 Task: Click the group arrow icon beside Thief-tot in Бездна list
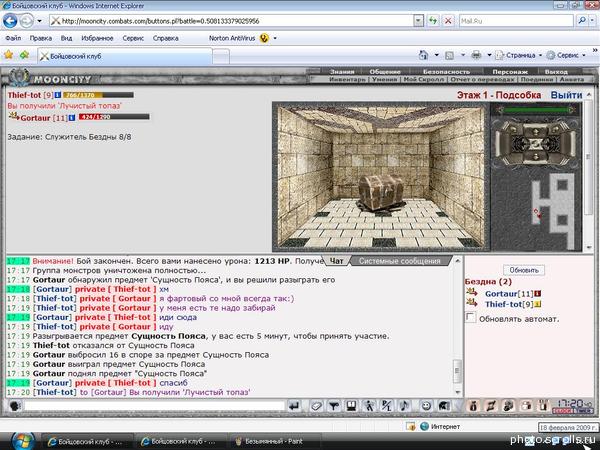coord(472,303)
